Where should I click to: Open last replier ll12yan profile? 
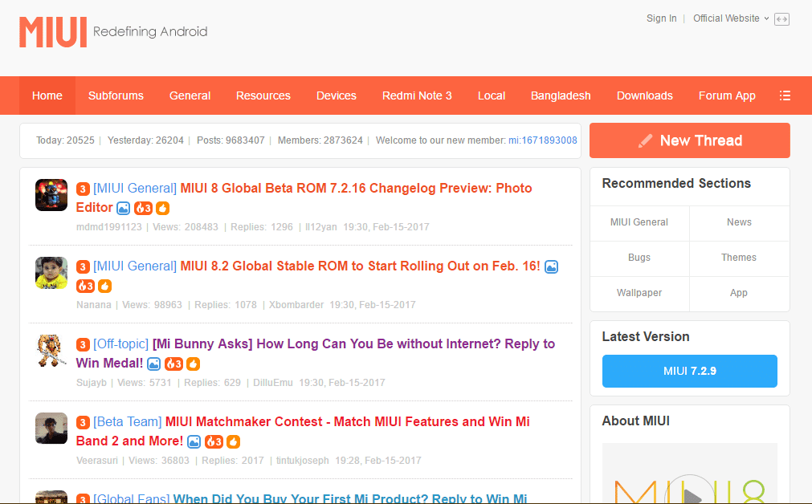click(321, 227)
